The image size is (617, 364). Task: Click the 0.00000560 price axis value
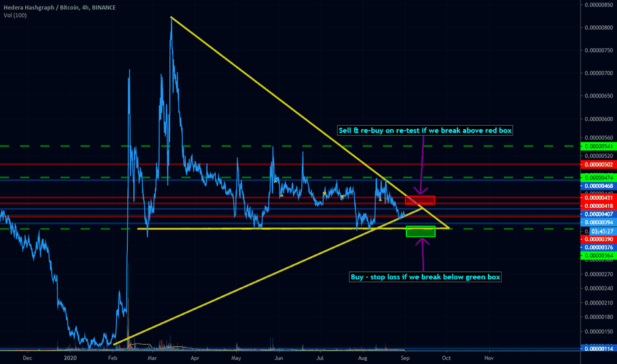click(x=598, y=138)
